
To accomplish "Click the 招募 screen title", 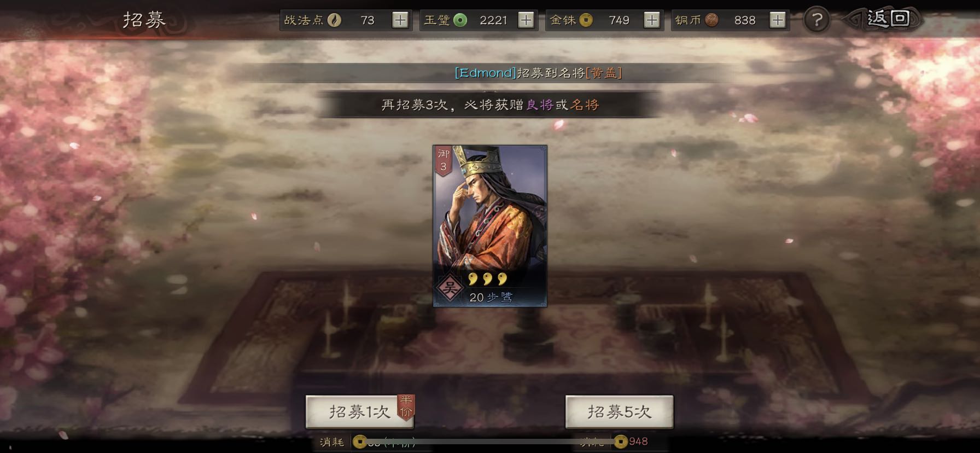I will coord(144,20).
